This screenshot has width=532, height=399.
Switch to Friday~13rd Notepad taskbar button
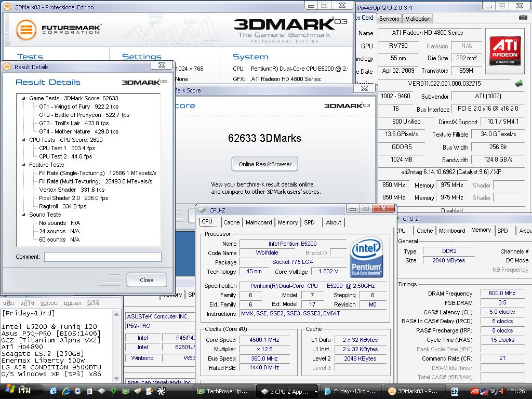351,391
